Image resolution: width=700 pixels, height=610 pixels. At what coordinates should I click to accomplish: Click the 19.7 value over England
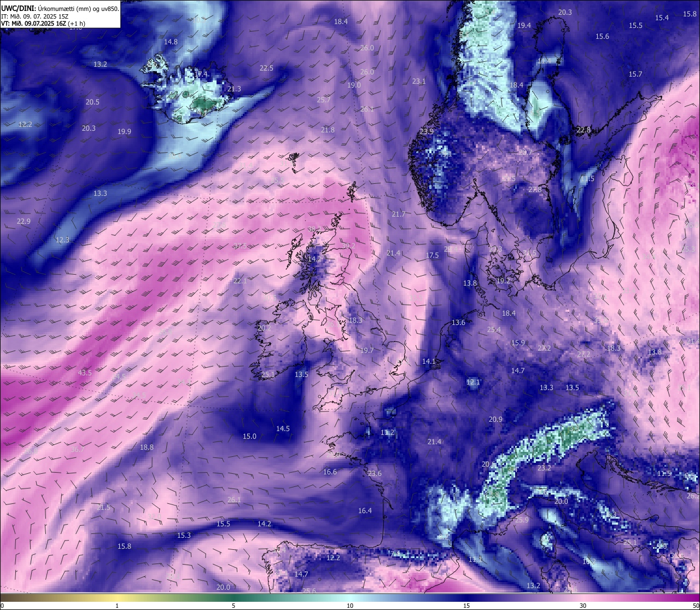(x=367, y=350)
